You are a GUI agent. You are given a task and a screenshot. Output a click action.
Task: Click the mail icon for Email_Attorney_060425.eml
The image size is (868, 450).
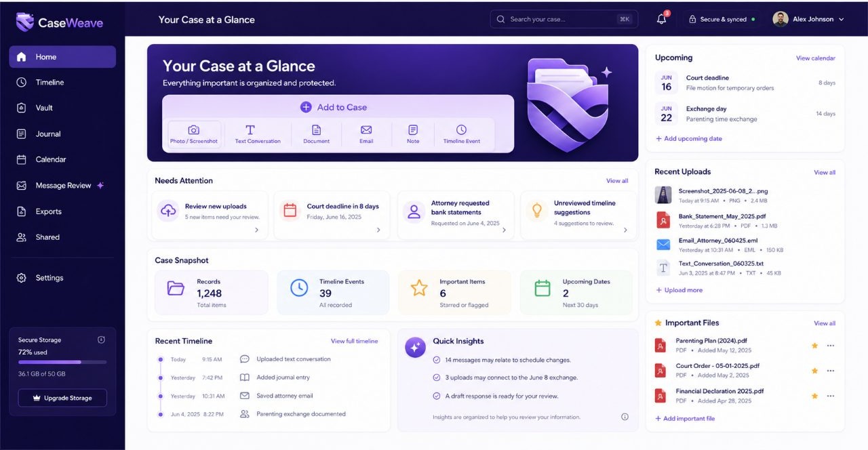coord(663,245)
